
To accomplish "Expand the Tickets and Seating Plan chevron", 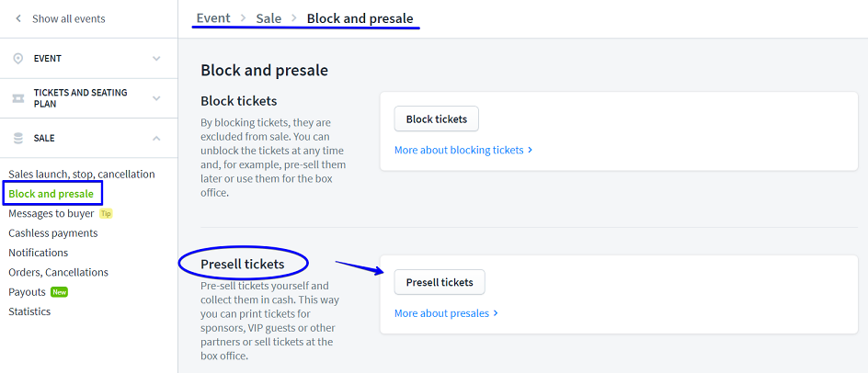I will pyautogui.click(x=156, y=98).
